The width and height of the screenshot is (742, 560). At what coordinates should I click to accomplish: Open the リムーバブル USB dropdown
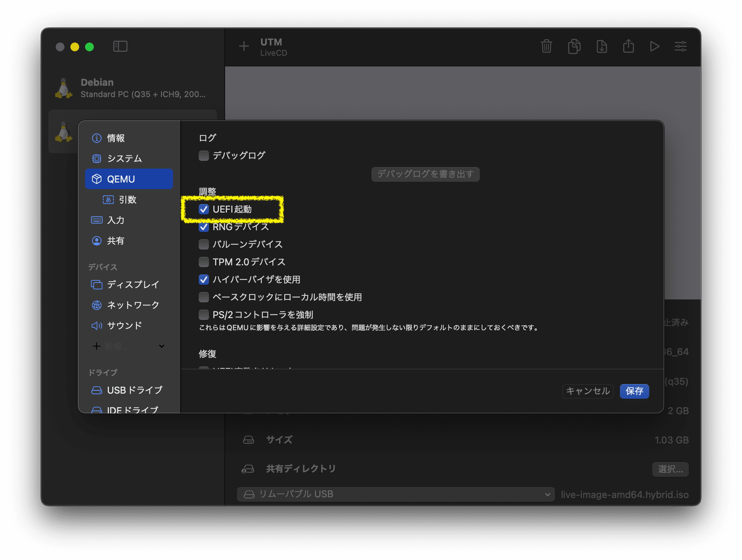point(396,494)
